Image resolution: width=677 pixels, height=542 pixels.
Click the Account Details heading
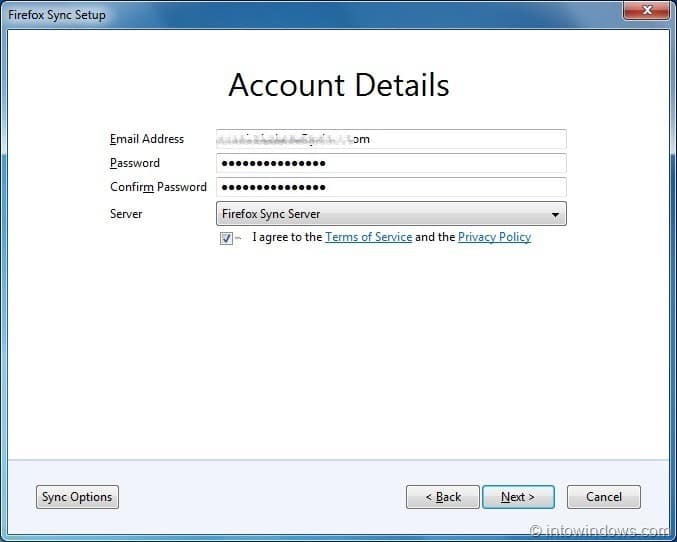click(339, 85)
